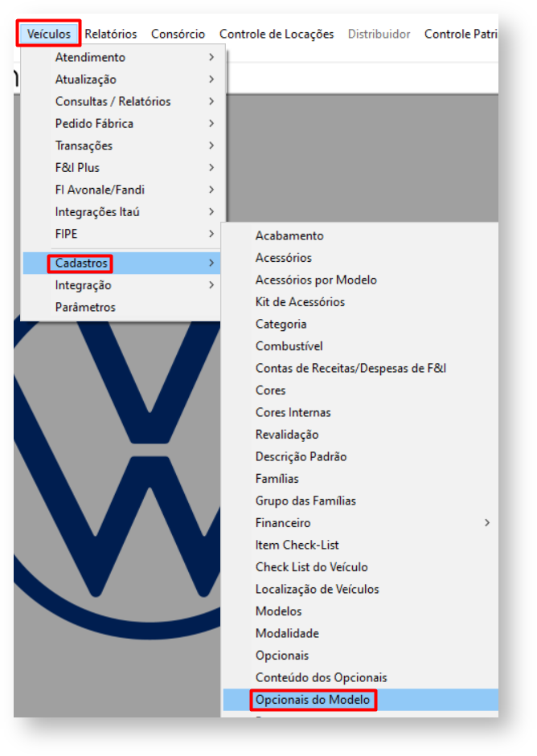Open the Veículos menu
The height and width of the screenshot is (756, 537).
(49, 34)
